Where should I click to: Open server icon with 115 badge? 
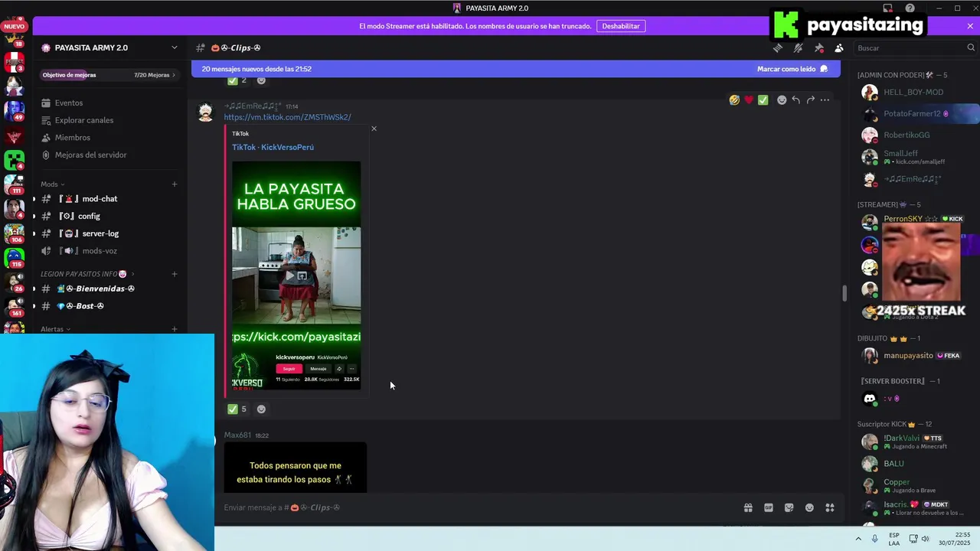[x=14, y=257]
